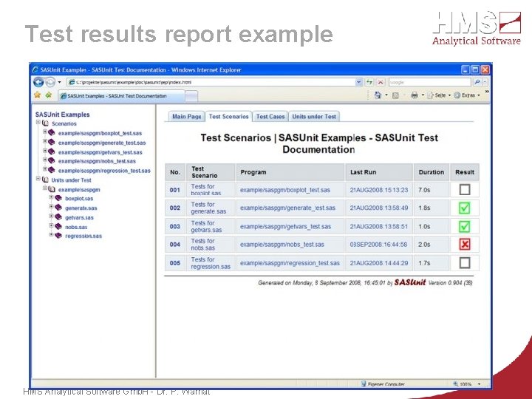The height and width of the screenshot is (399, 532).
Task: Click the book icon beside nobs.sas
Action: (x=58, y=226)
